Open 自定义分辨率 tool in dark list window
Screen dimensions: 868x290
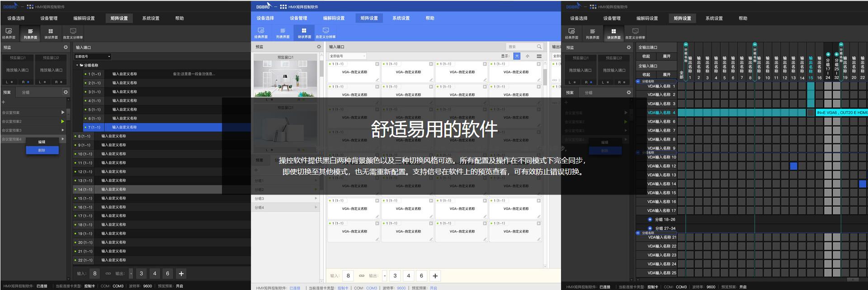point(73,33)
